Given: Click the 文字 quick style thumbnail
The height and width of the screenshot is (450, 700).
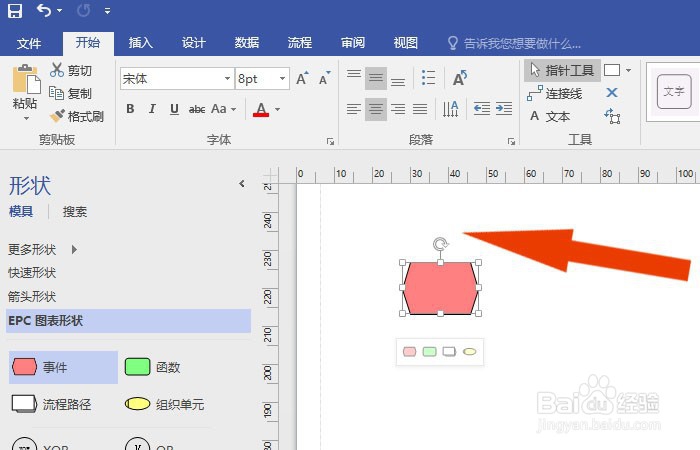Looking at the screenshot, I should tap(674, 92).
